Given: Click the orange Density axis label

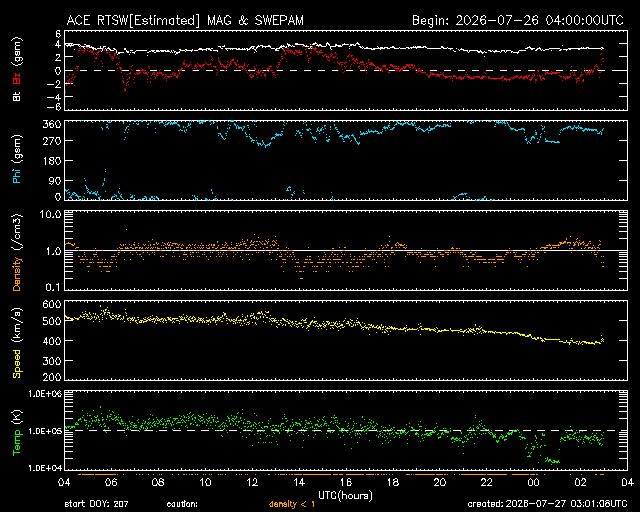Looking at the screenshot, I should tap(17, 252).
